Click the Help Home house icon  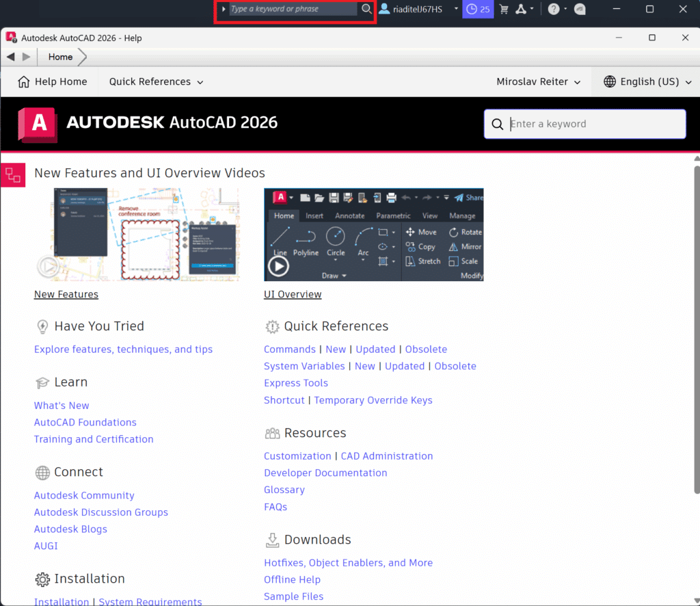(23, 81)
